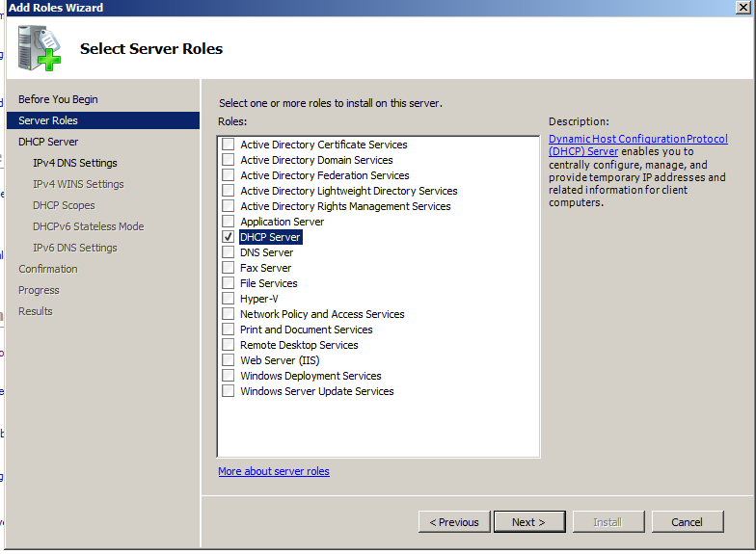The image size is (756, 554).
Task: Click the Install button
Action: click(x=607, y=522)
